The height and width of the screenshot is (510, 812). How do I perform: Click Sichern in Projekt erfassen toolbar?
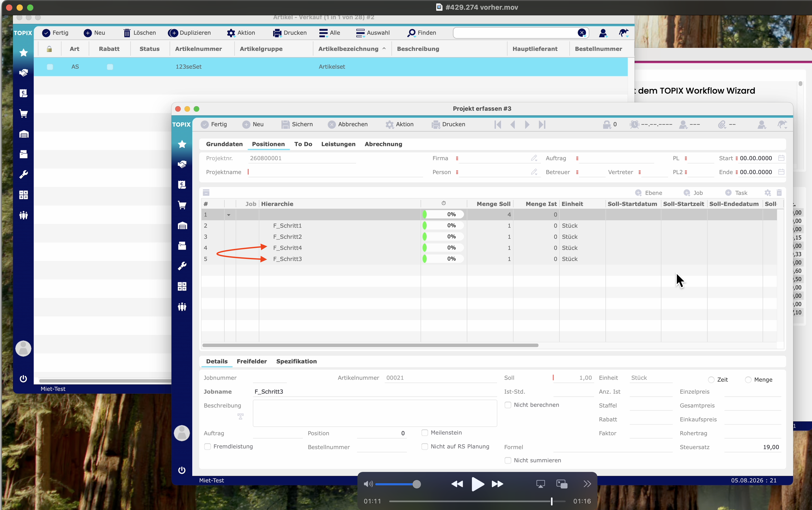[297, 124]
